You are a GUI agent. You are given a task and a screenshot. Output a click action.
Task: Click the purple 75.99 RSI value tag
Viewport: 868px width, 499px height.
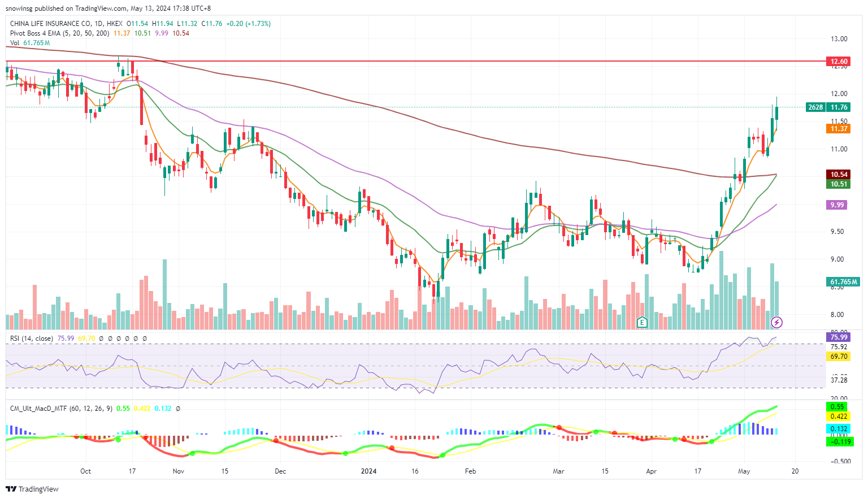tap(839, 337)
